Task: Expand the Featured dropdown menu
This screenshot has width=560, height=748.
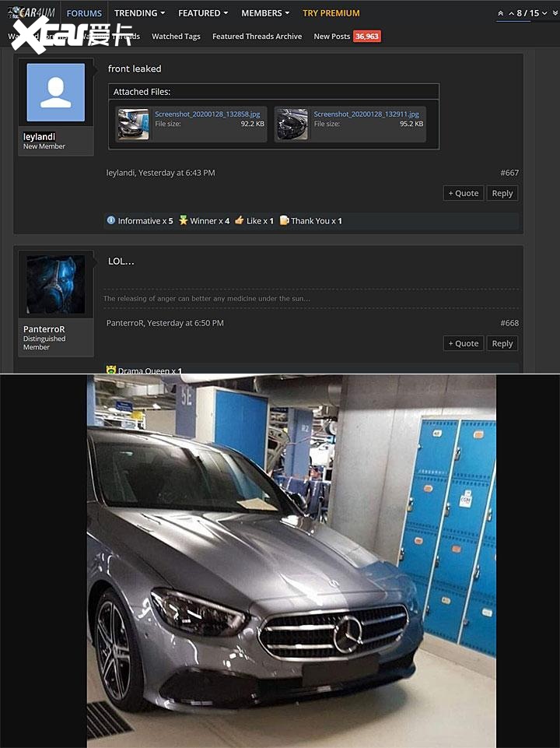Action: [203, 13]
